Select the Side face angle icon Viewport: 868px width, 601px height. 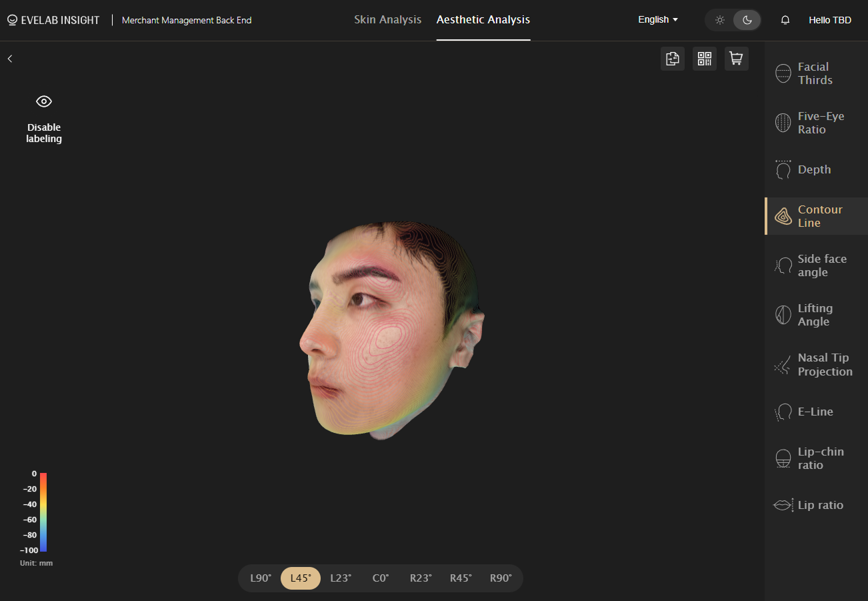pos(783,265)
